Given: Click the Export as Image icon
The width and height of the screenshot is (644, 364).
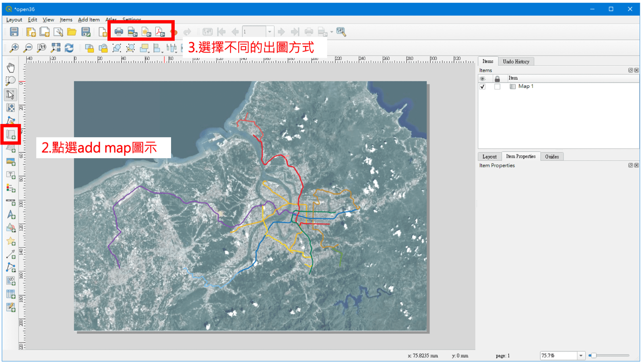Looking at the screenshot, I should click(x=133, y=32).
